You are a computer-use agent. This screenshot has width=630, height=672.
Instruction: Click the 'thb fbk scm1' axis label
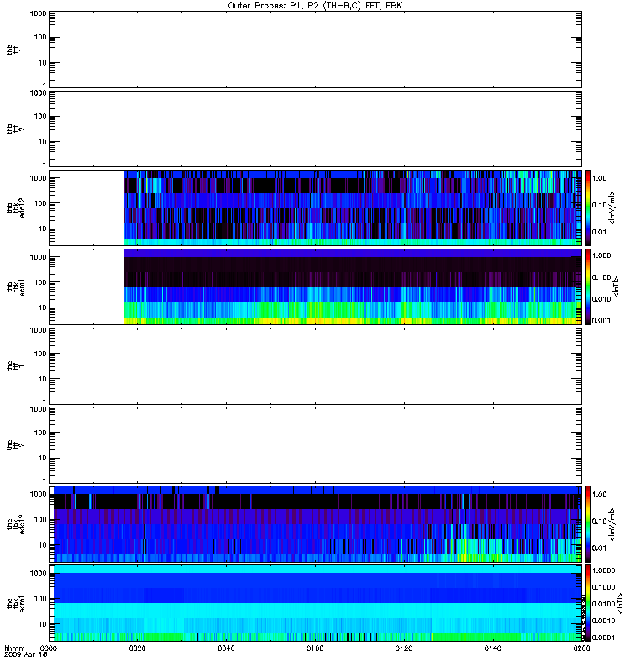click(x=15, y=286)
